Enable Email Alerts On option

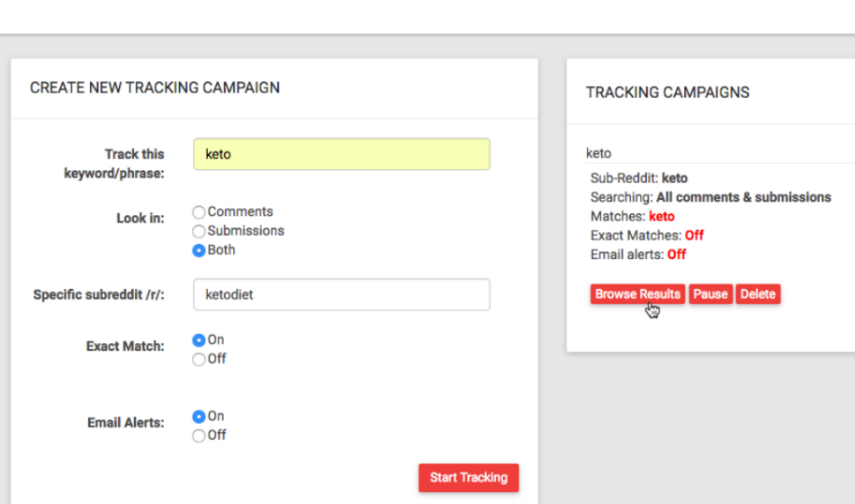(x=199, y=417)
